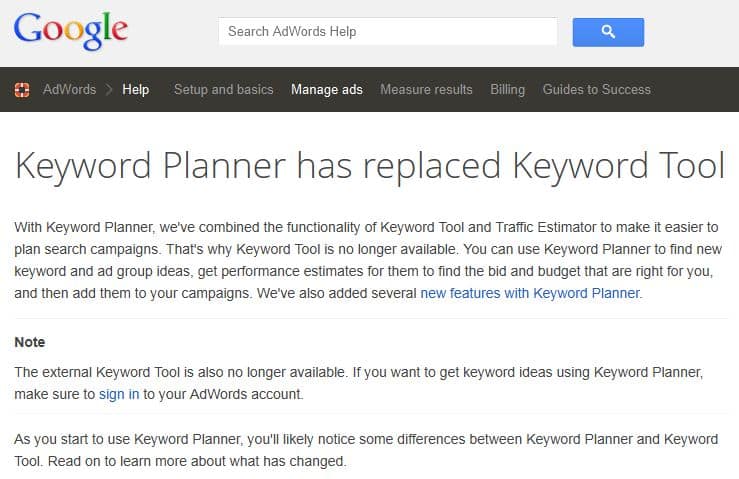The image size is (739, 479).
Task: Click 'AdWords account' in the note text
Action: [246, 394]
